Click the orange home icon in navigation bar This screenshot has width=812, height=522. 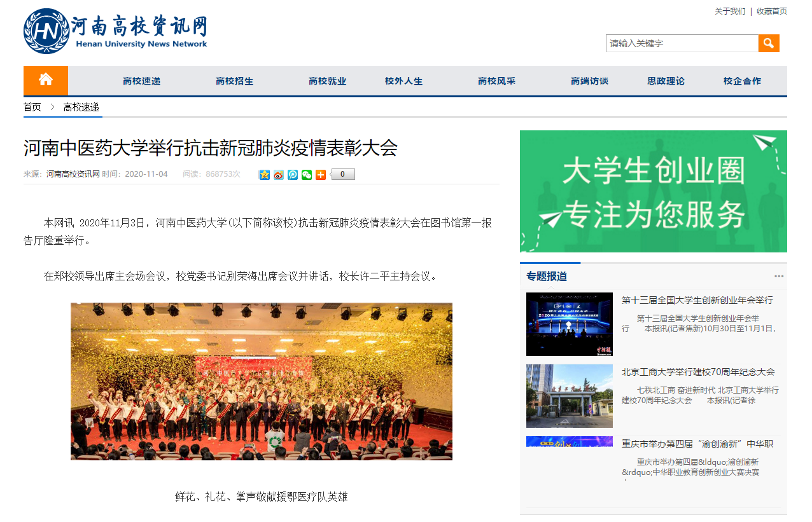(x=46, y=81)
